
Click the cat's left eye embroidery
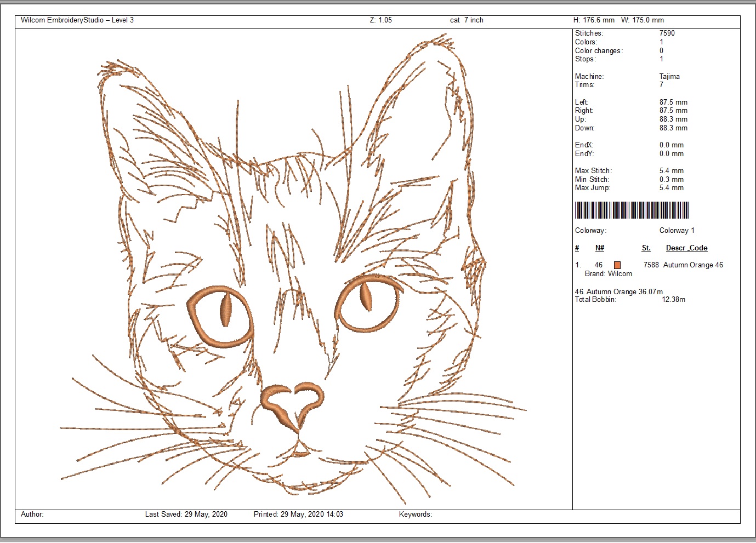221,317
